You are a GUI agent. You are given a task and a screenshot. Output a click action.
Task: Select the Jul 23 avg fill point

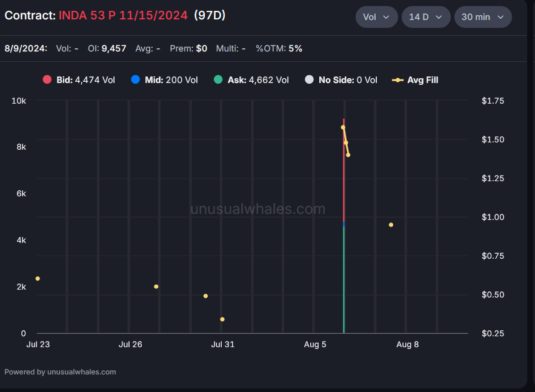pyautogui.click(x=38, y=278)
